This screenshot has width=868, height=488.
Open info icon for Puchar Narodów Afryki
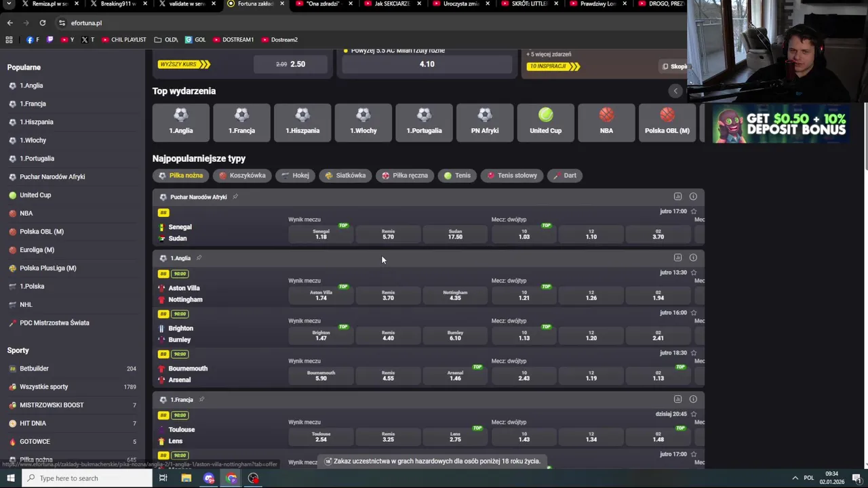[x=693, y=197]
